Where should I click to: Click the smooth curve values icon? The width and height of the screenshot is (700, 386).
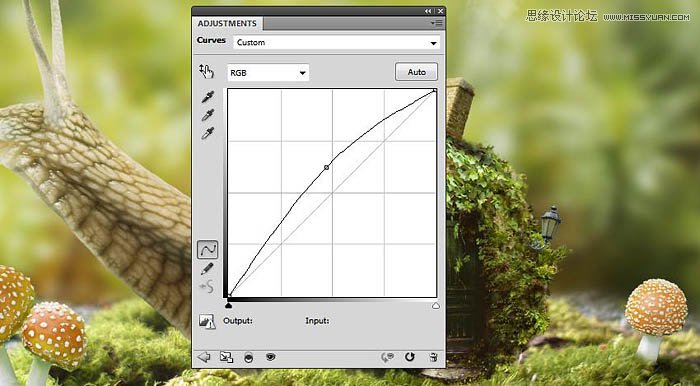(207, 287)
